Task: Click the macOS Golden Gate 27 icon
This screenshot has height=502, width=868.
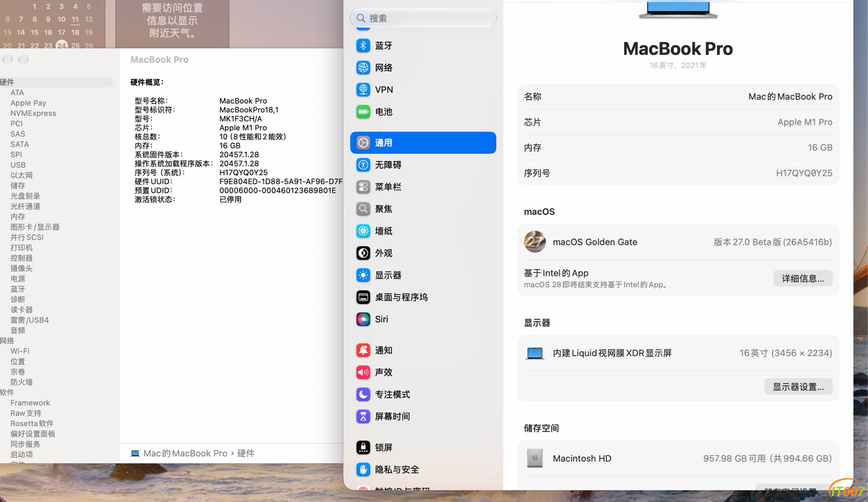Action: click(535, 242)
